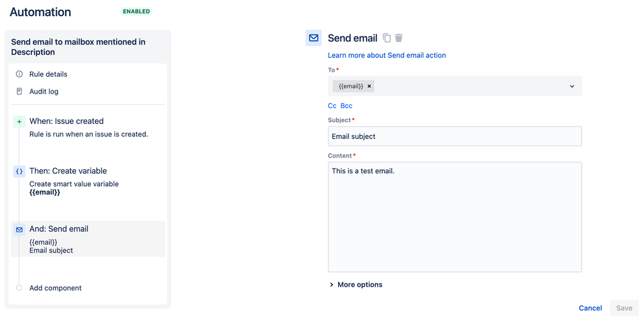Click the 'Email subject' text under And: Send email
Screen dimensions: 644x323
click(x=51, y=250)
